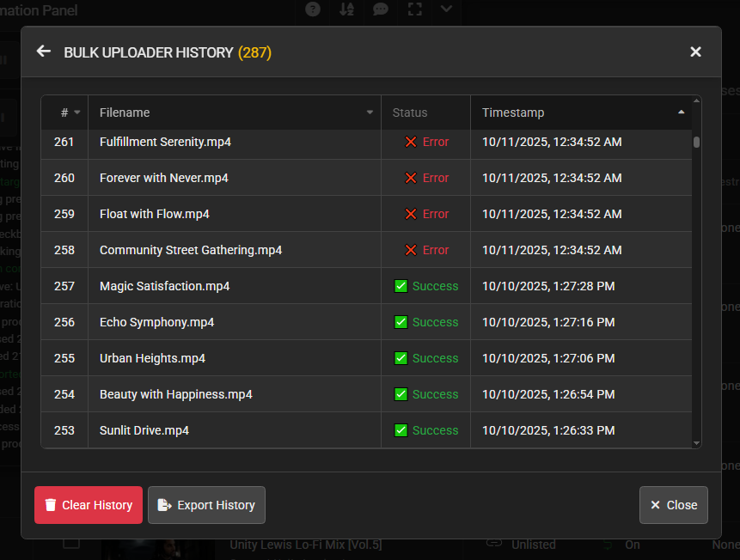Viewport: 740px width, 560px height.
Task: Click the Clear History button
Action: [89, 505]
